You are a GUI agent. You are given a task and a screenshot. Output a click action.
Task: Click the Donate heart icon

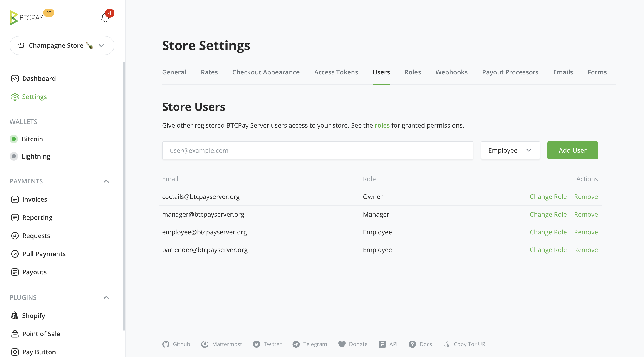click(342, 344)
